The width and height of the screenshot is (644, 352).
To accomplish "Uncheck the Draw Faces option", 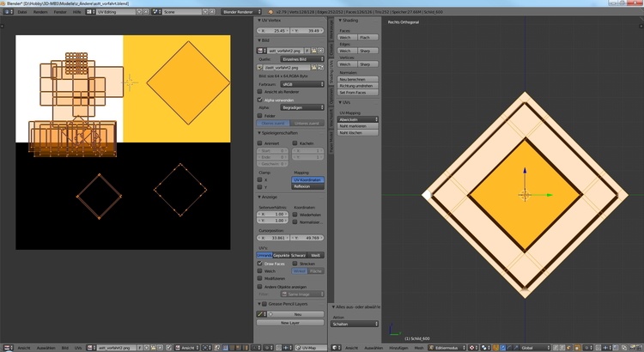I will (x=261, y=264).
